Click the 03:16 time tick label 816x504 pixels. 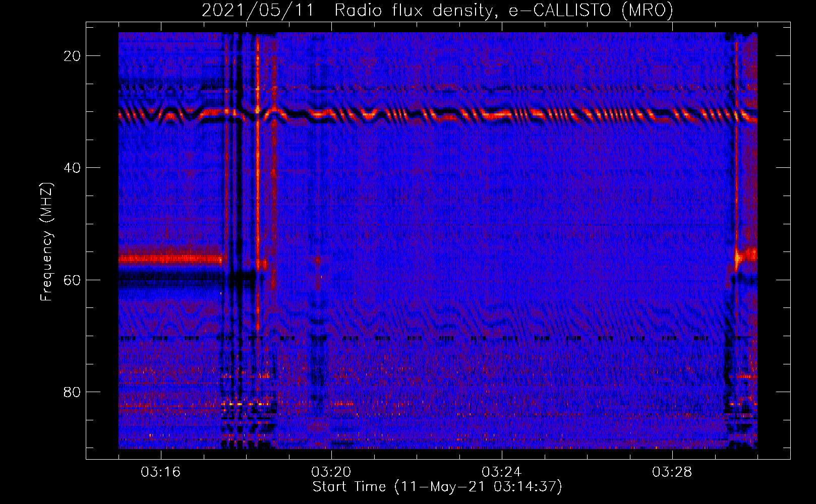161,472
